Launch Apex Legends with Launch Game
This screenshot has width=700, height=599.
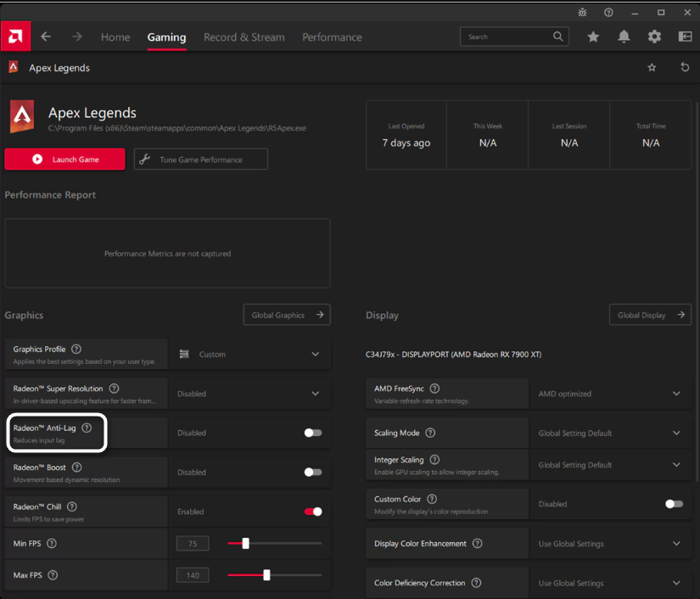64,159
